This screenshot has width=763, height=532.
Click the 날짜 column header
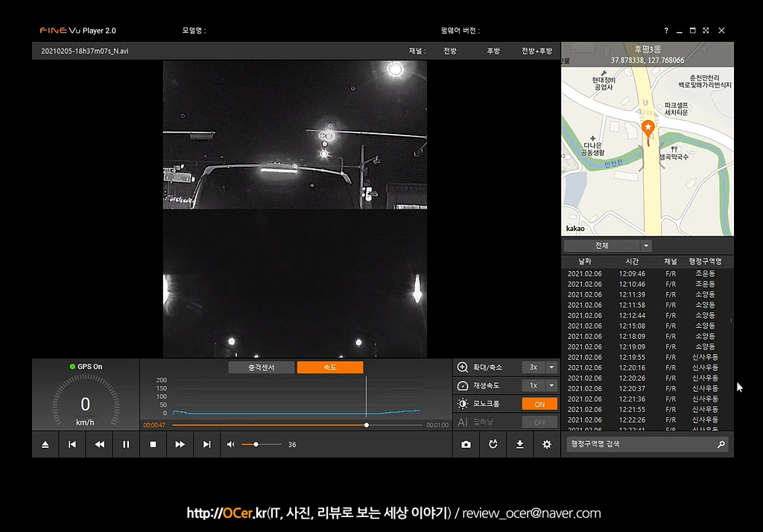tap(584, 262)
